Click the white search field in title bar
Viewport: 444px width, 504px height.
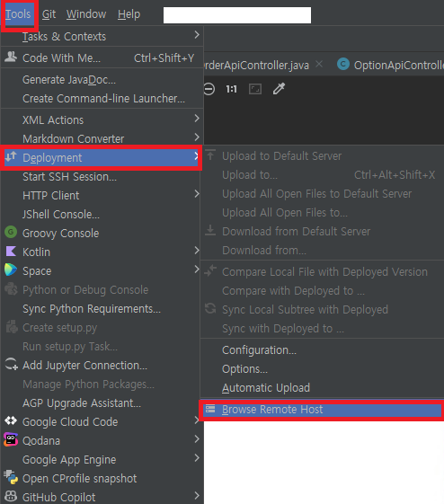[237, 15]
